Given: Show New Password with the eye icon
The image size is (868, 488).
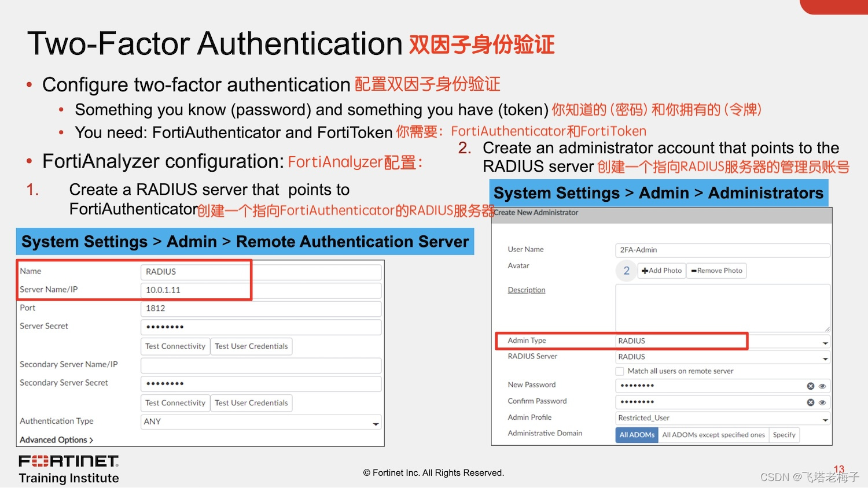Looking at the screenshot, I should coord(822,386).
